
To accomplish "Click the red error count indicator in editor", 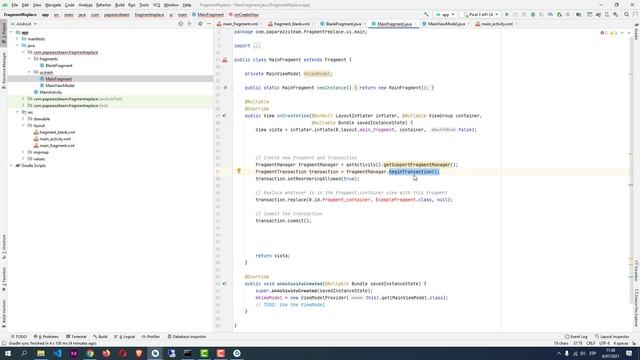I will 604,33.
